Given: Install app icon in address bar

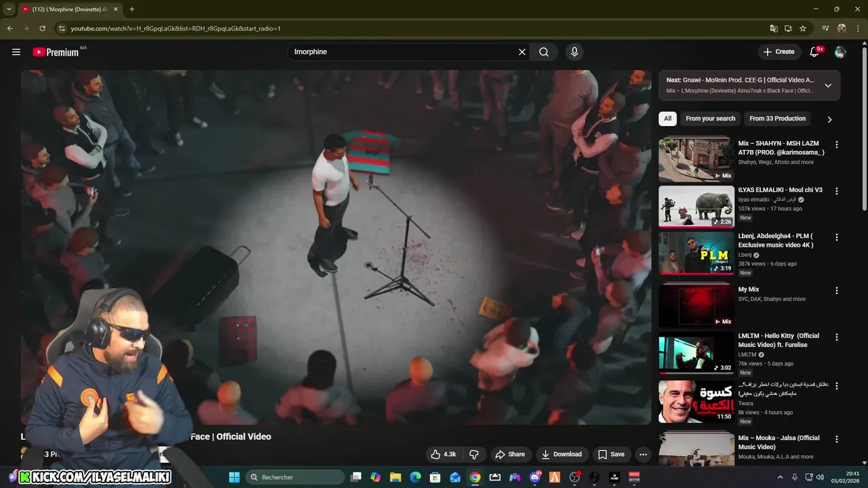Looking at the screenshot, I should coord(788,28).
